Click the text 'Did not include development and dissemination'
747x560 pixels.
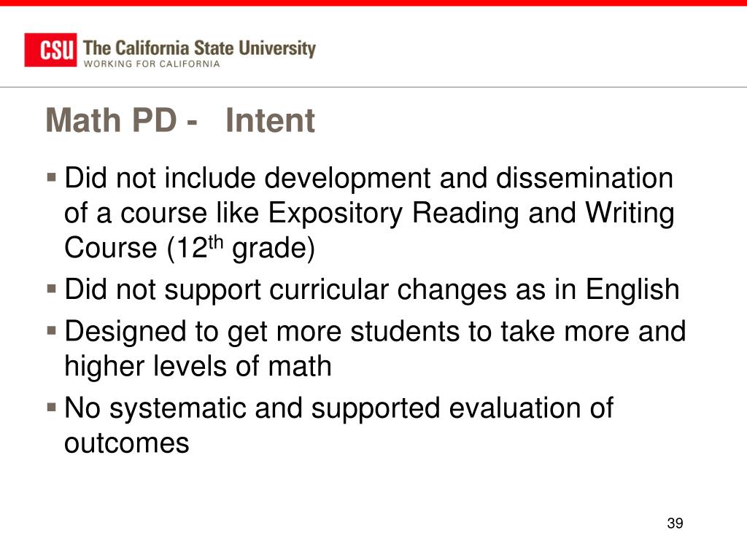click(368, 178)
